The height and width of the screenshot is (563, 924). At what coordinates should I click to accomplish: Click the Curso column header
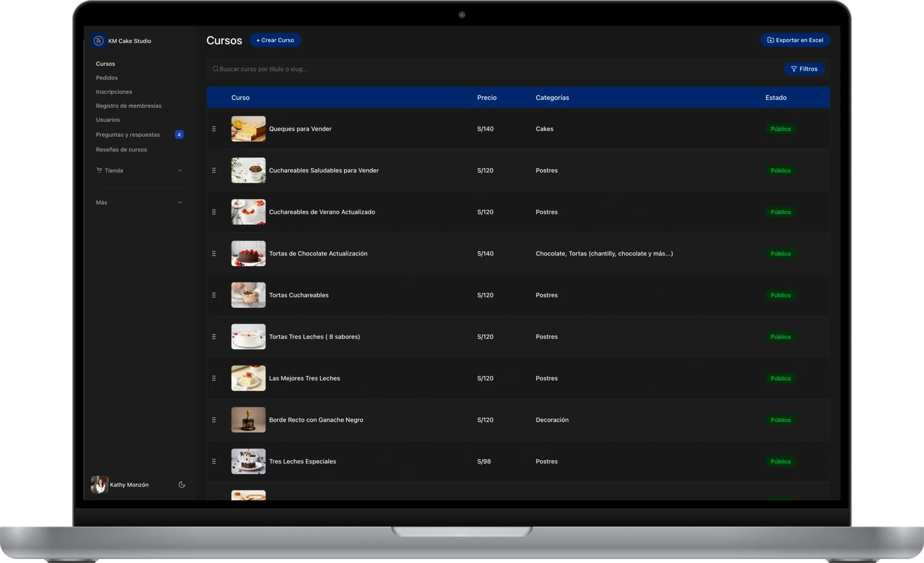[x=240, y=97]
